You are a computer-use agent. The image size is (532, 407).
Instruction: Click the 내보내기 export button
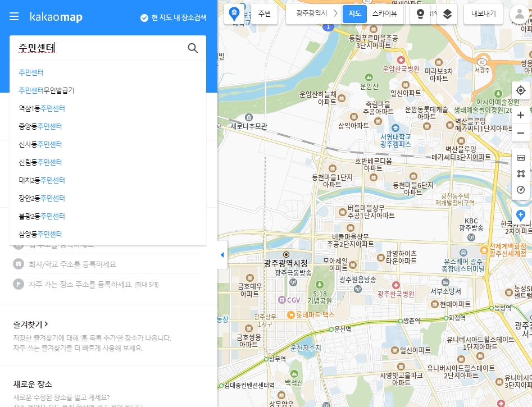tap(483, 14)
